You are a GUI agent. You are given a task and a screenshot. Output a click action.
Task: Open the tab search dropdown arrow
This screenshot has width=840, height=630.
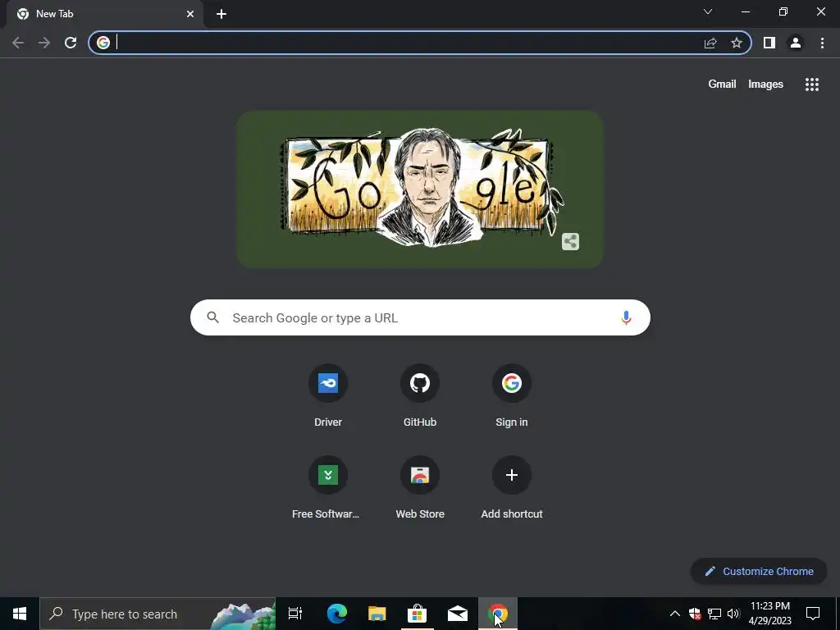[708, 11]
